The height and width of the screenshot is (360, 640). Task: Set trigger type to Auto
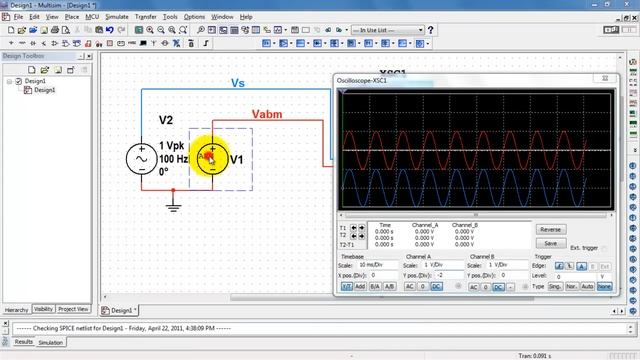[x=587, y=287]
